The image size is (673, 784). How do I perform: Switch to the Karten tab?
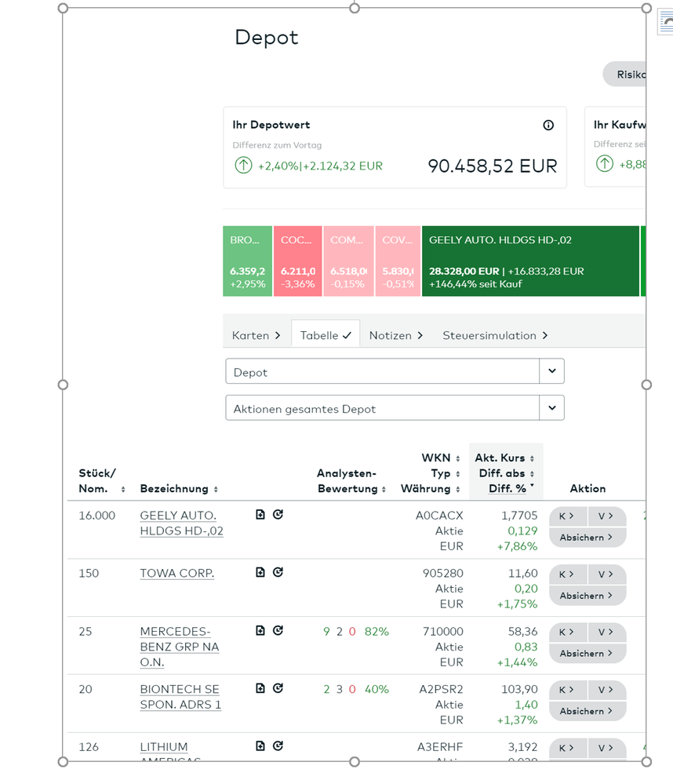(x=256, y=335)
